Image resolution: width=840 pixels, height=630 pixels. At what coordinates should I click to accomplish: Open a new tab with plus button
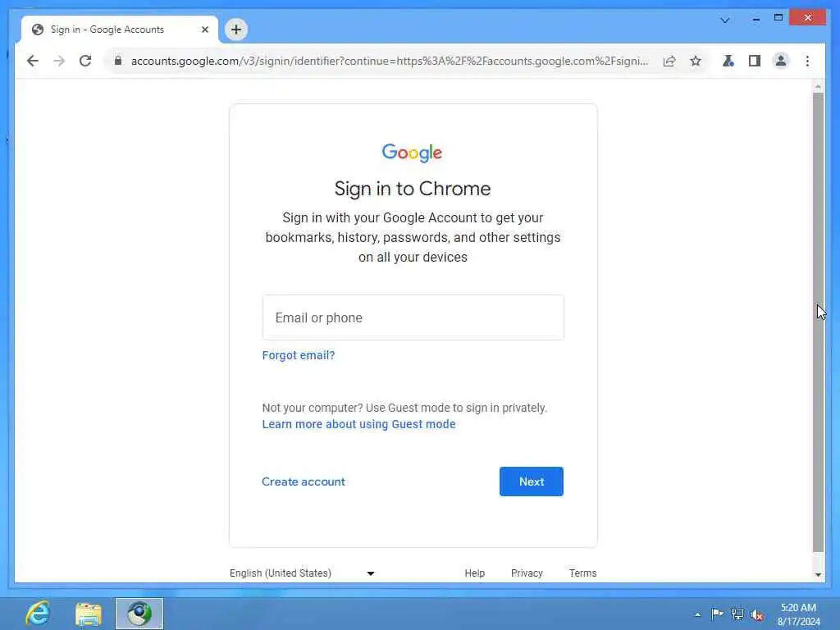(x=236, y=30)
